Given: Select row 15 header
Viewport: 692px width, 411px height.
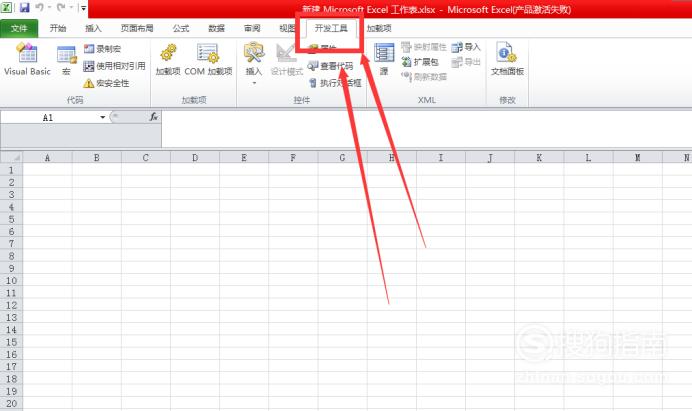Looking at the screenshot, I should [x=11, y=342].
